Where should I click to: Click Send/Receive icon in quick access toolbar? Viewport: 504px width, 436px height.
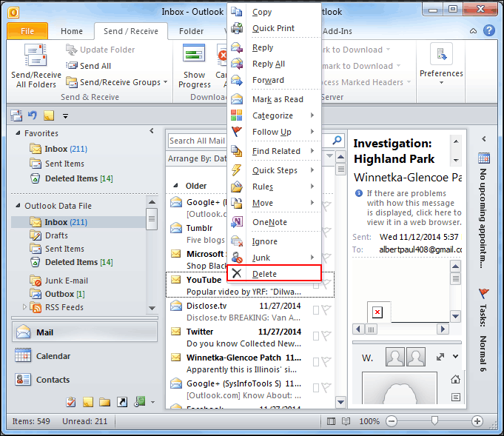click(x=16, y=115)
